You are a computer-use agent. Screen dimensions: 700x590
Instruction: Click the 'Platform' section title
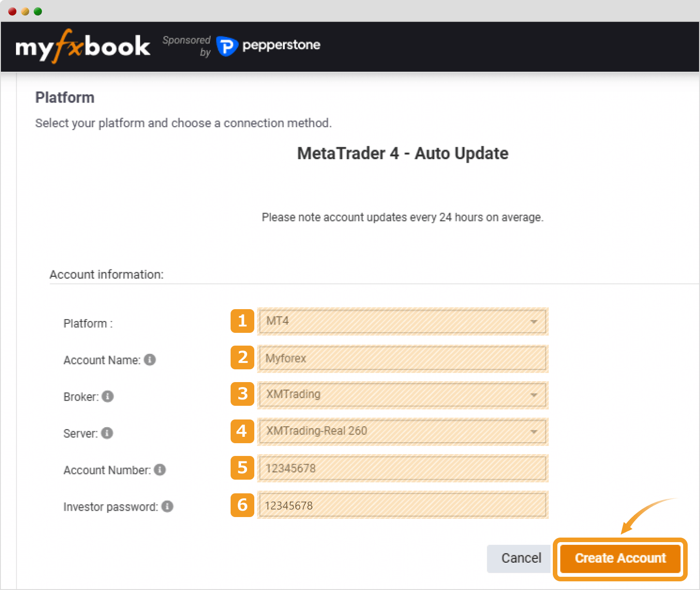coord(65,98)
